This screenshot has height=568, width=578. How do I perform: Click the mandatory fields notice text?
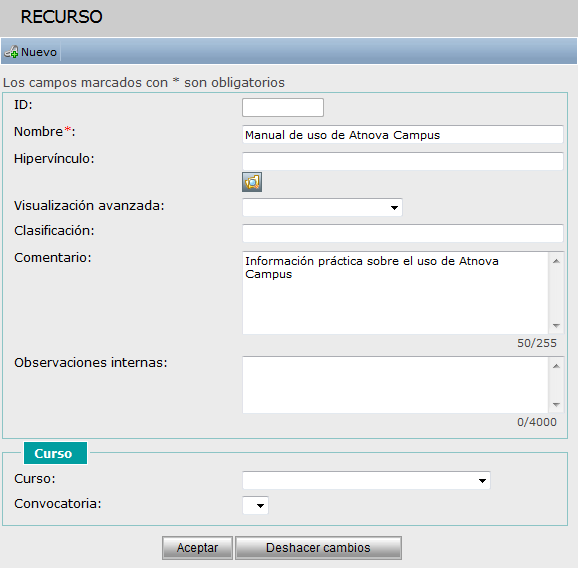144,83
